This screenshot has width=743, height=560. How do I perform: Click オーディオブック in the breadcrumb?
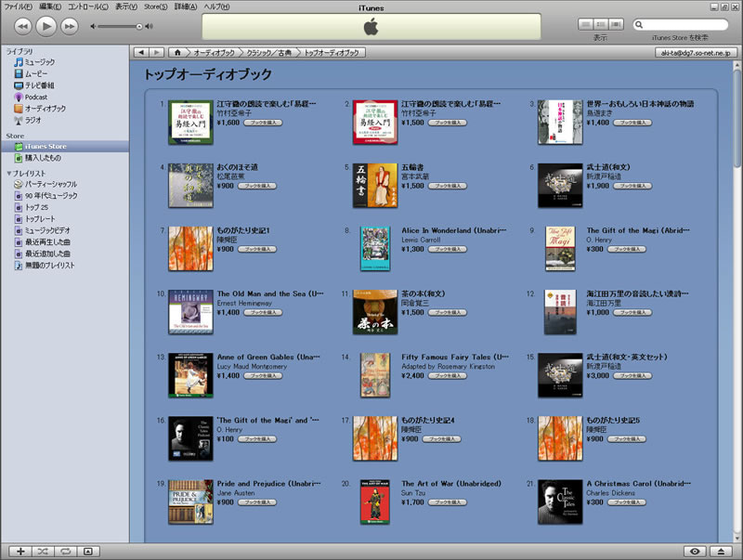tap(214, 53)
